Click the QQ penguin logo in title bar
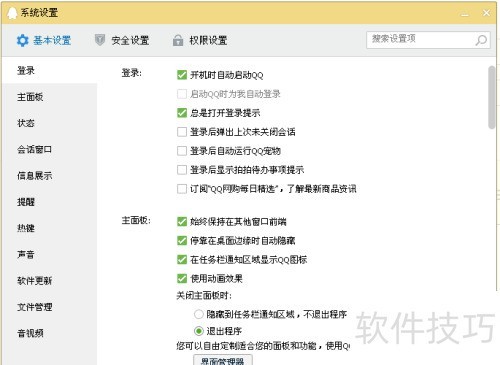 click(x=12, y=13)
